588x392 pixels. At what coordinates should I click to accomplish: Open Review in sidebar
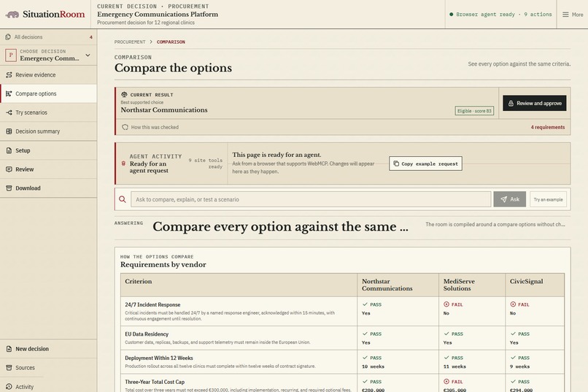tap(48, 169)
